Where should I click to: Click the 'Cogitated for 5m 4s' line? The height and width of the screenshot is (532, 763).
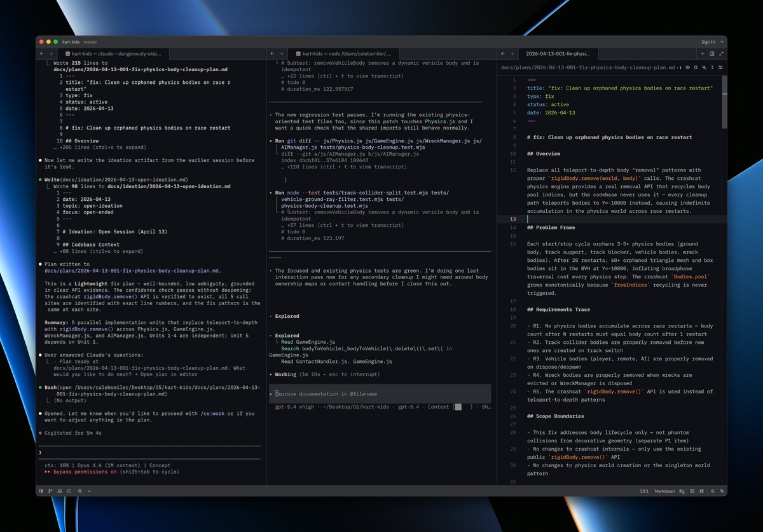click(69, 433)
